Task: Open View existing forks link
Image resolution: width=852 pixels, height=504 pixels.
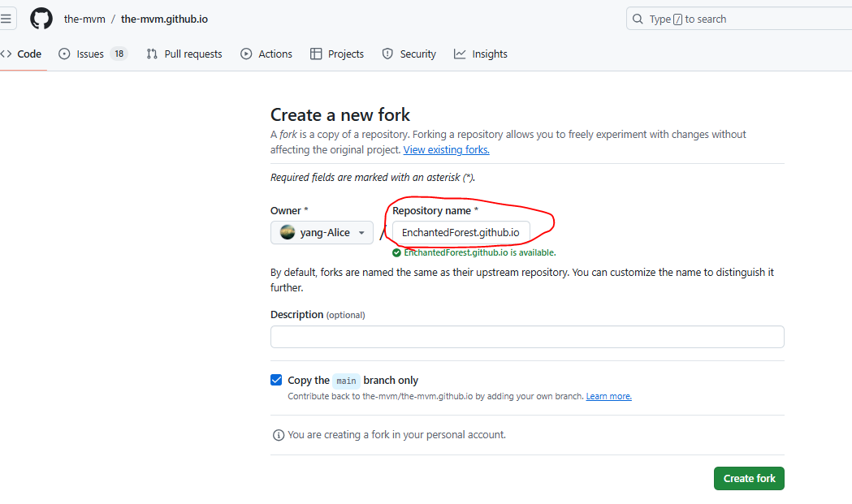Action: click(x=446, y=150)
